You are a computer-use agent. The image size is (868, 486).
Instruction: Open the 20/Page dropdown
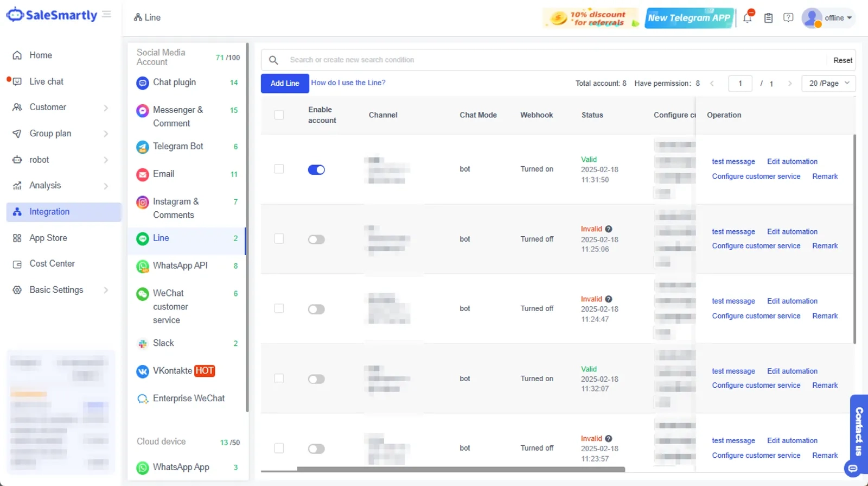pyautogui.click(x=828, y=83)
